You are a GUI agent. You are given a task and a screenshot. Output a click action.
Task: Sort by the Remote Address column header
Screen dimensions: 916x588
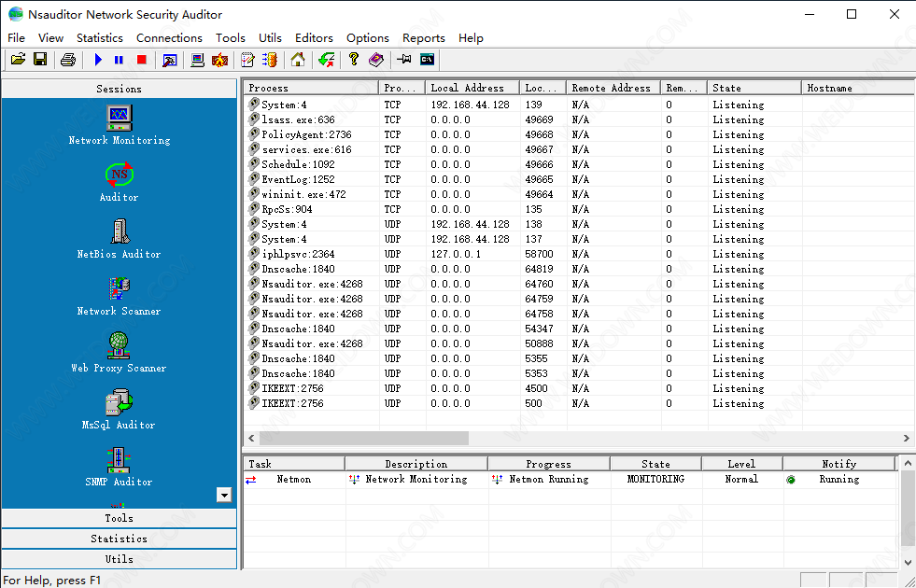pos(613,88)
